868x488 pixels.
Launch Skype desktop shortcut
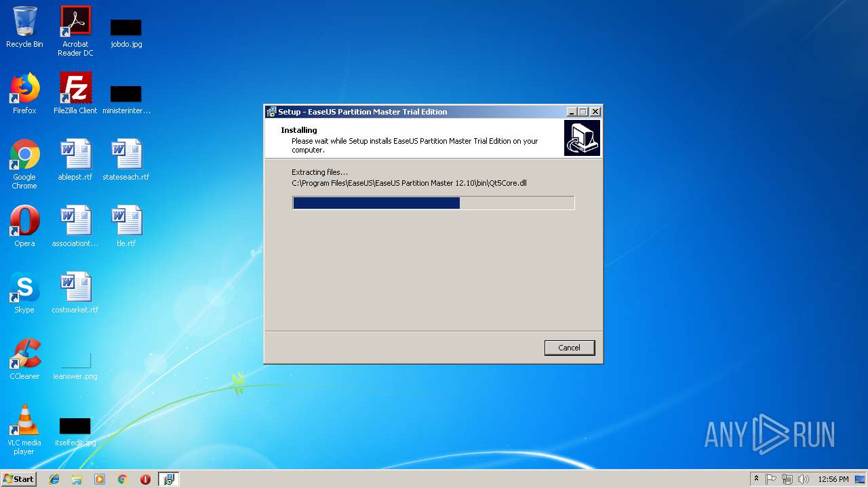24,293
